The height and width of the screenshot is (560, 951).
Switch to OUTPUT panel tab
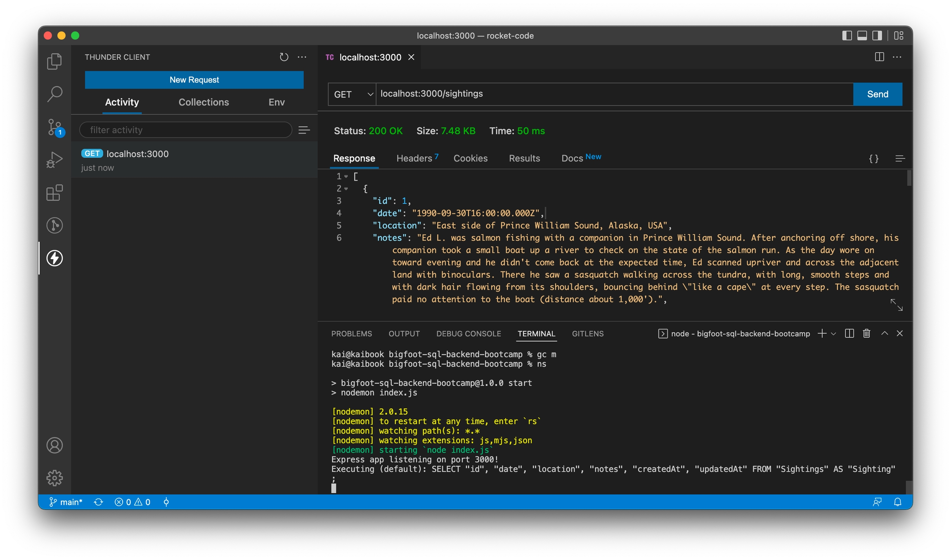(404, 334)
